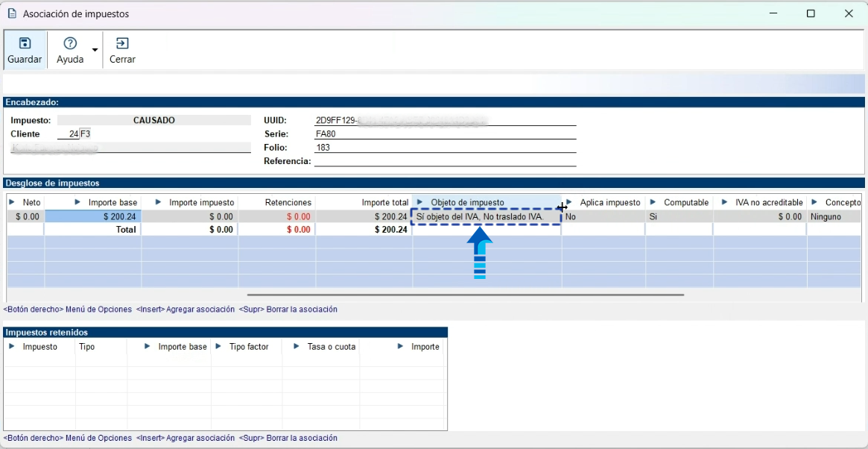
Task: Click the Folio field with 183
Action: [x=445, y=148]
